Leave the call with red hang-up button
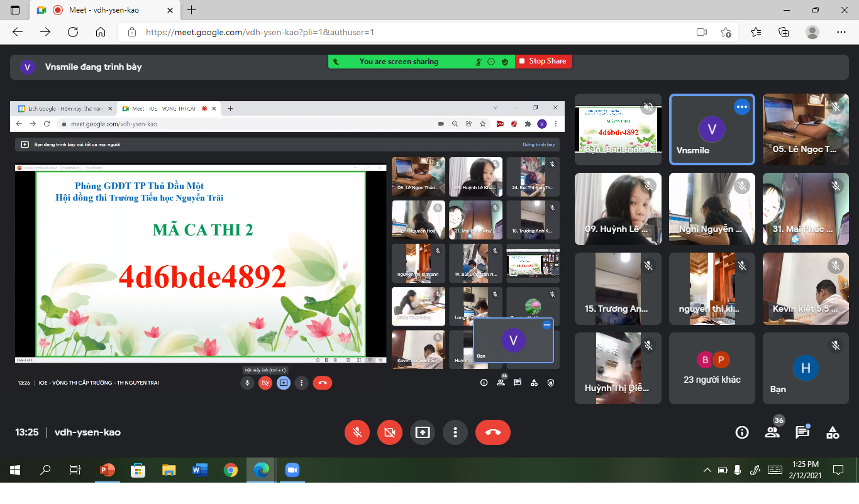 493,432
